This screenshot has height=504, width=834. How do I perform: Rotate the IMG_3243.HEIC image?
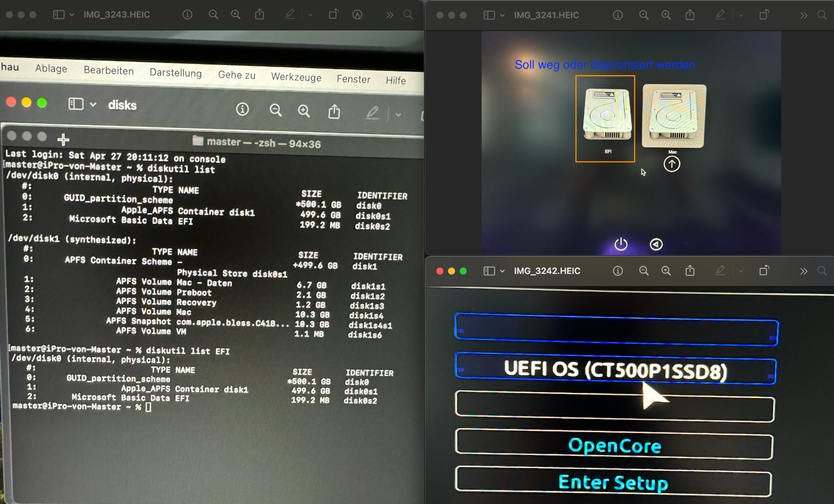(333, 14)
